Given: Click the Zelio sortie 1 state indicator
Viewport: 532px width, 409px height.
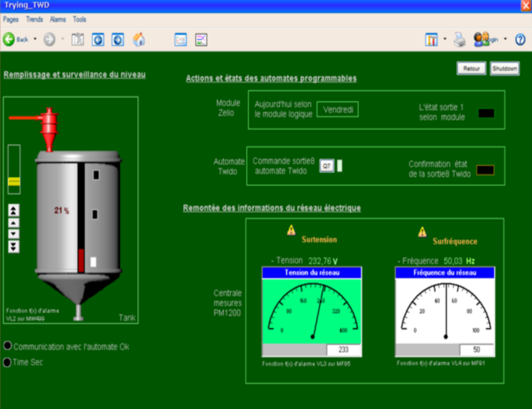Looking at the screenshot, I should [486, 113].
